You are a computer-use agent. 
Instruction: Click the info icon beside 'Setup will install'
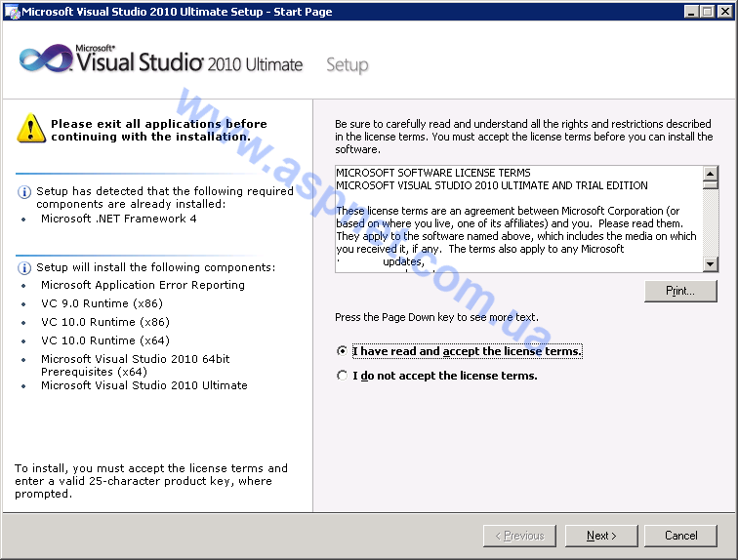pyautogui.click(x=24, y=268)
